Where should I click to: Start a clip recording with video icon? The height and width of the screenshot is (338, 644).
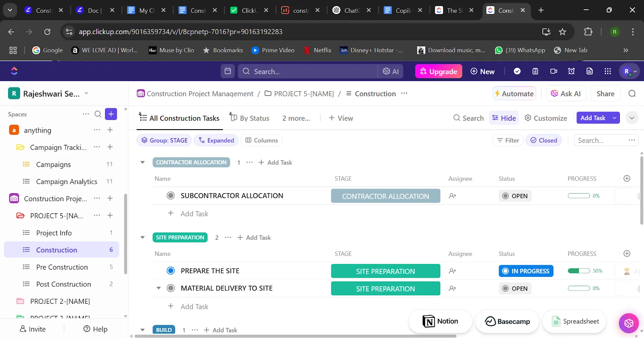pyautogui.click(x=554, y=71)
